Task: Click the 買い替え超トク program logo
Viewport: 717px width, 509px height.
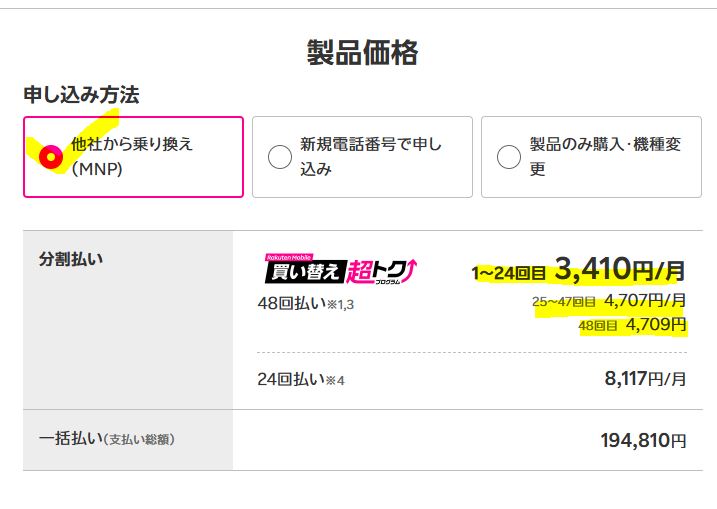Action: pyautogui.click(x=340, y=269)
